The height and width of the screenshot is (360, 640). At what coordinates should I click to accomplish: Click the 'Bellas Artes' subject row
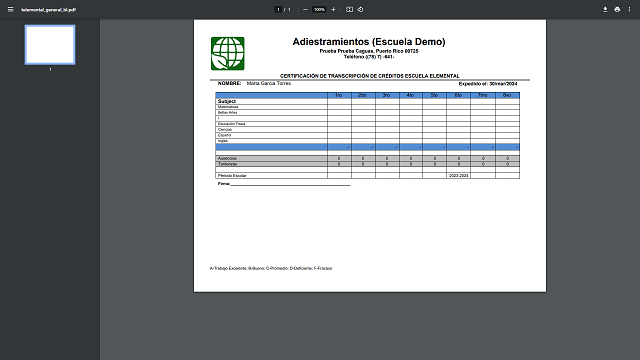coord(367,112)
